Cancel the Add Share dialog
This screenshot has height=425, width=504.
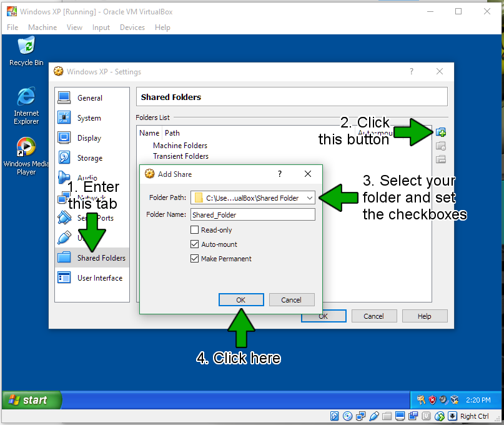tap(292, 300)
